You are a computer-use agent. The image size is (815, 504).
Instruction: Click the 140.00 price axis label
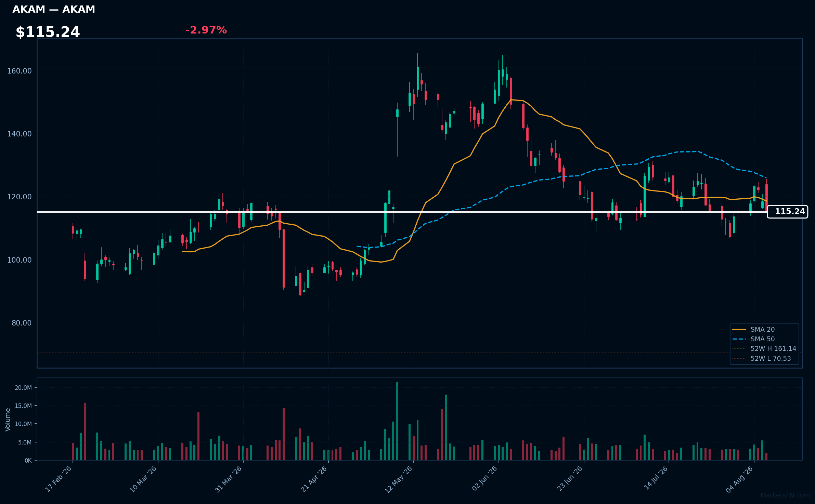coord(20,134)
